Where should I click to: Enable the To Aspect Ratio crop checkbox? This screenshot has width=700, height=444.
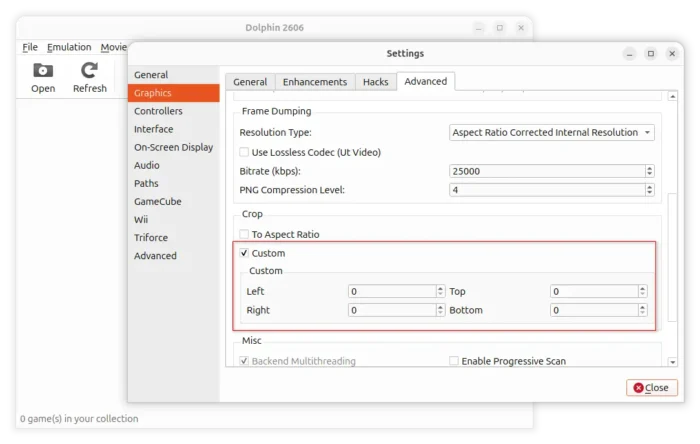point(244,234)
